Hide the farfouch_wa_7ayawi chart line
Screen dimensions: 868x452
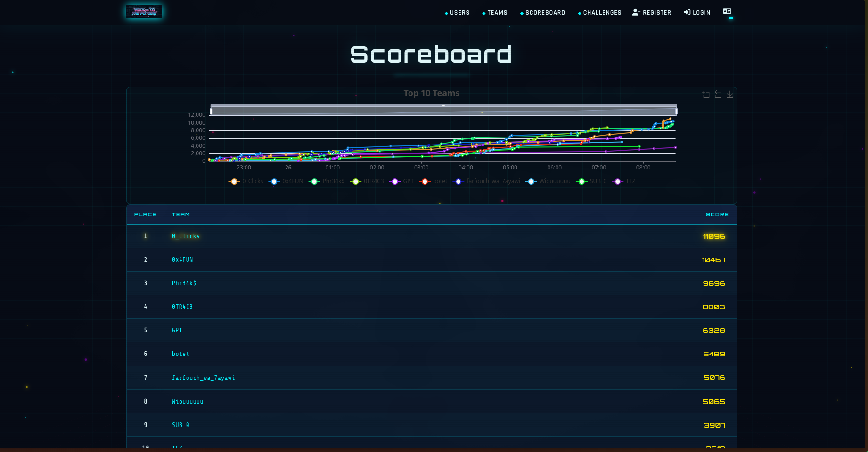click(489, 181)
